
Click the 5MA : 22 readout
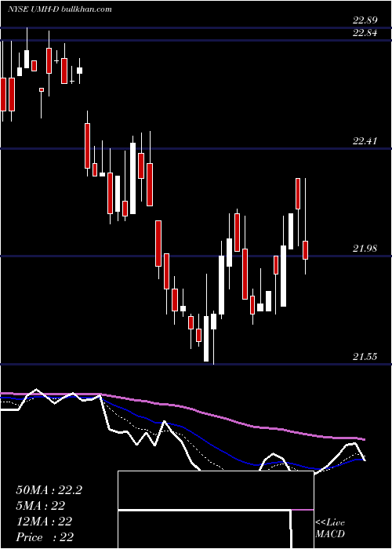pos(41,506)
